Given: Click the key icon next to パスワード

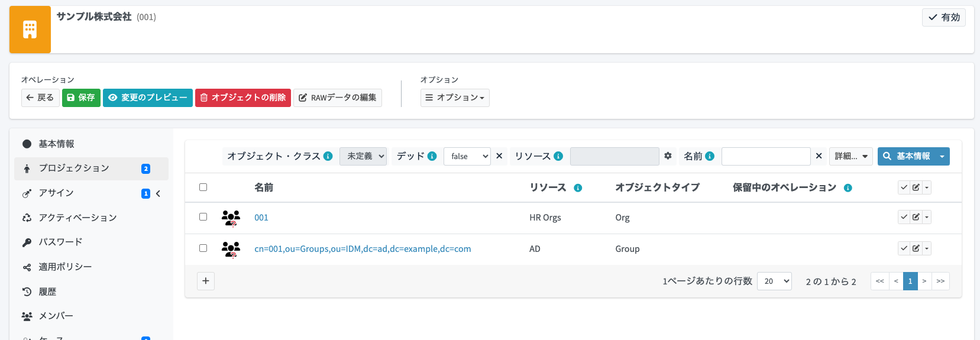Looking at the screenshot, I should tap(27, 242).
